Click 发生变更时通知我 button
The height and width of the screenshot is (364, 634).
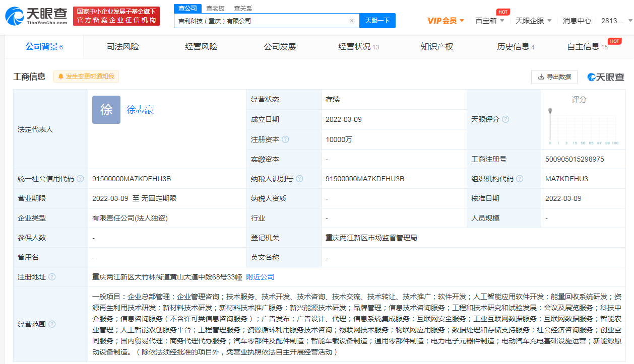coord(86,77)
